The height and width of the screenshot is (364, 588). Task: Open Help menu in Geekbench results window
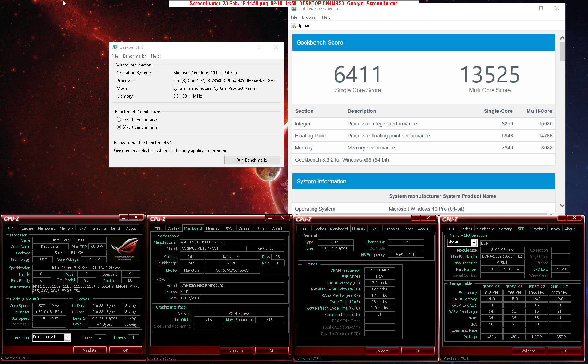click(x=326, y=17)
